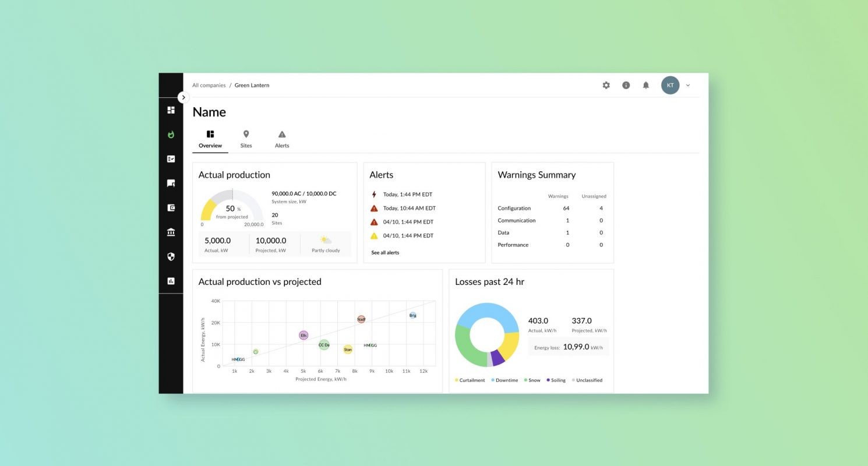Click the 90,000.0 AC / 10,000.0 DC system size
The width and height of the screenshot is (868, 466).
tap(304, 193)
